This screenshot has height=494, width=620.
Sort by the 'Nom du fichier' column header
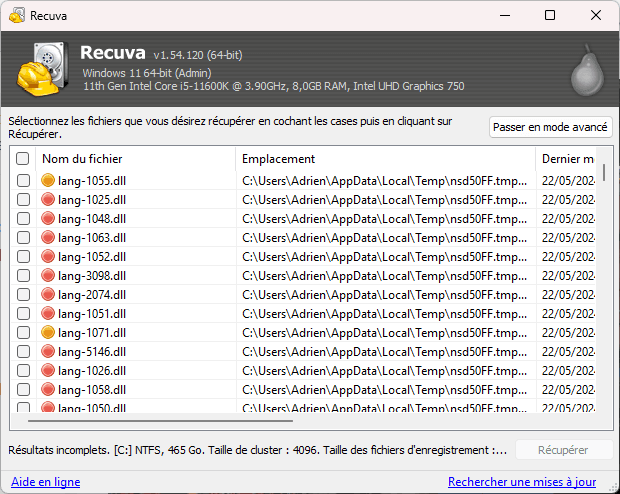point(136,159)
